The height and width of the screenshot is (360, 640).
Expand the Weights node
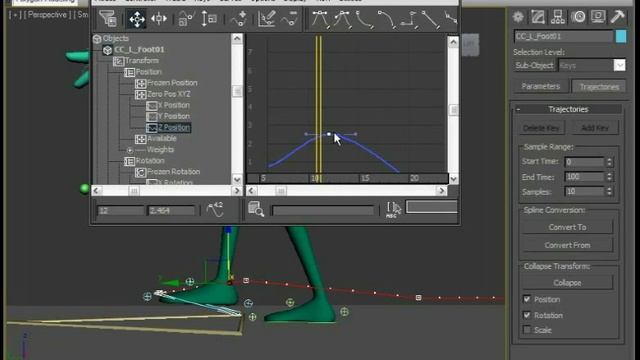(x=130, y=150)
